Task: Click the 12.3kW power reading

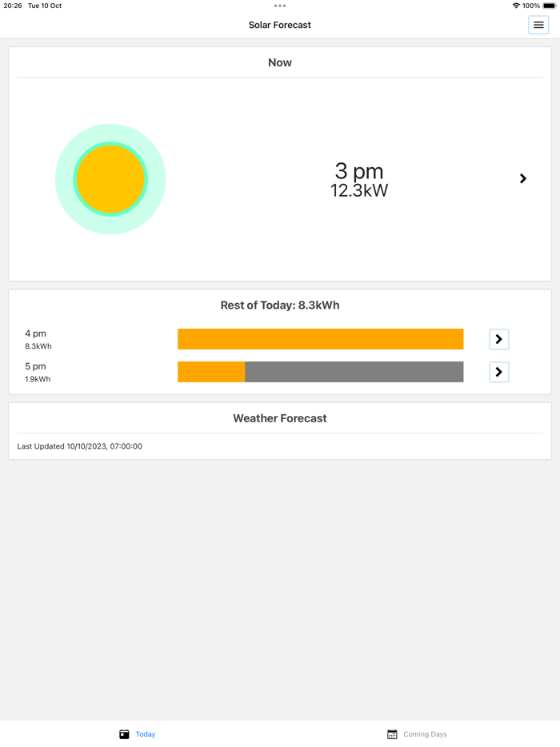Action: [x=358, y=190]
